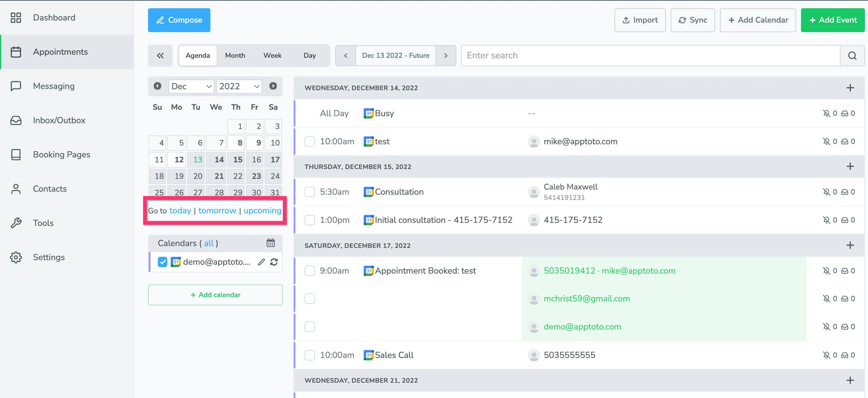Go to previous month in mini calendar
Viewport: 868px width, 398px height.
157,86
